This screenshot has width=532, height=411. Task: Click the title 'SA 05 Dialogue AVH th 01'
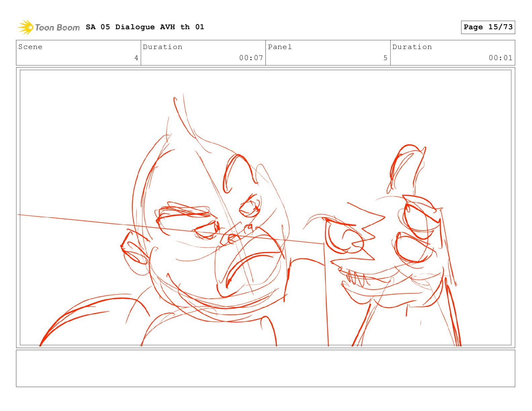pyautogui.click(x=145, y=27)
